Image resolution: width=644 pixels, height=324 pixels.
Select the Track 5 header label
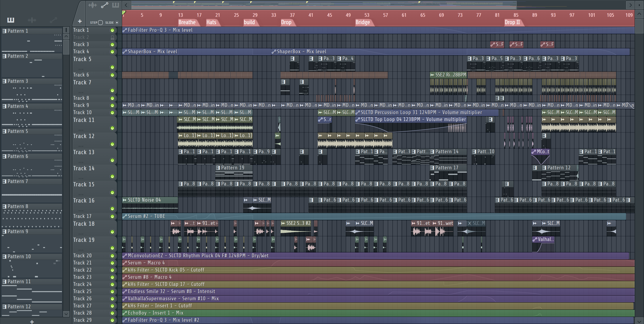82,59
